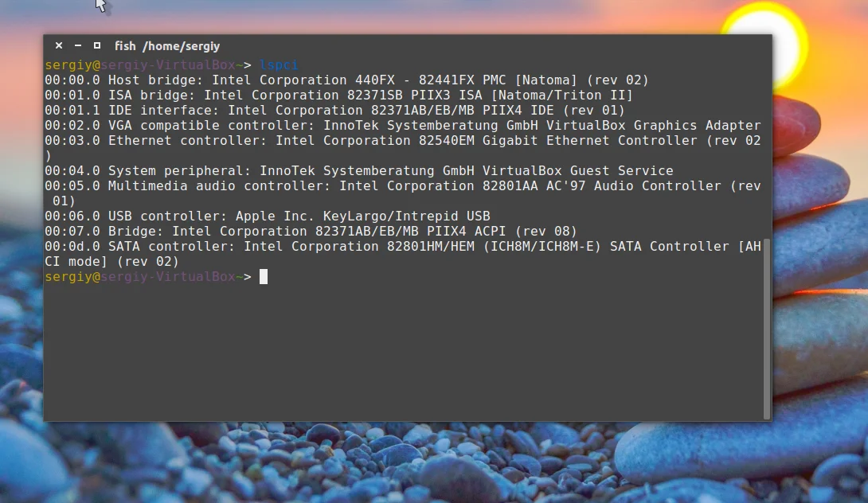The width and height of the screenshot is (868, 503).
Task: Click the USB controller output line
Action: pyautogui.click(x=267, y=216)
